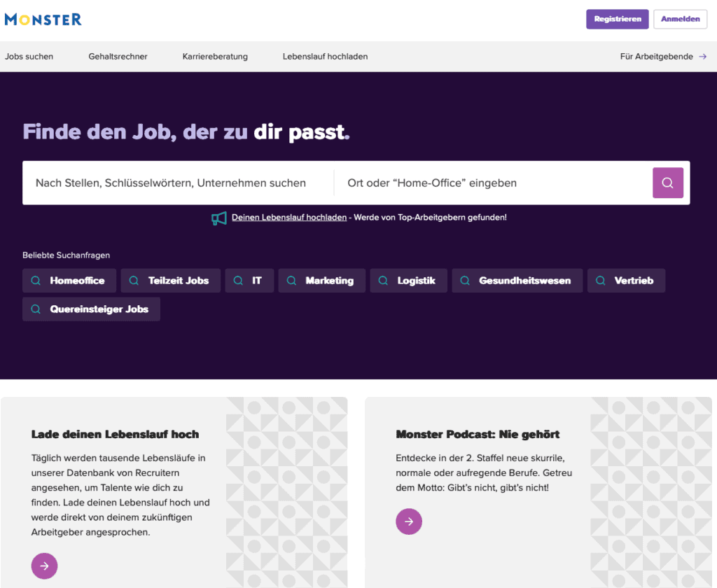717x588 pixels.
Task: Select Lebenslauf hochladen in navigation bar
Action: pos(325,57)
